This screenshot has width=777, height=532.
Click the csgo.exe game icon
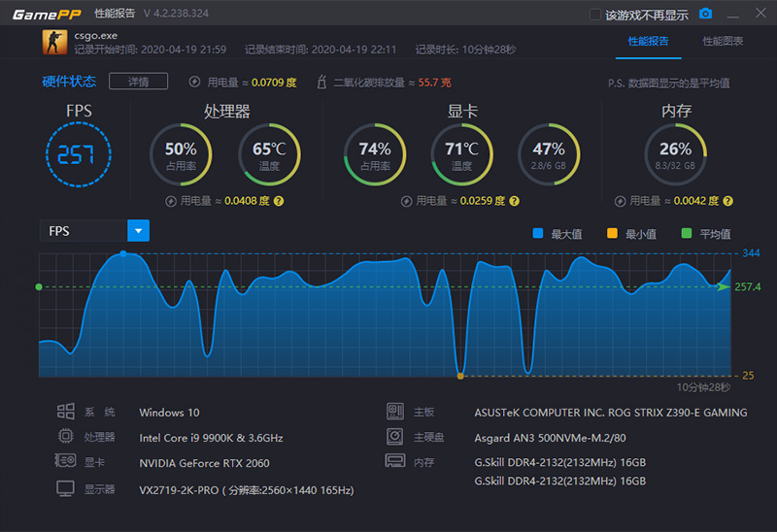54,42
